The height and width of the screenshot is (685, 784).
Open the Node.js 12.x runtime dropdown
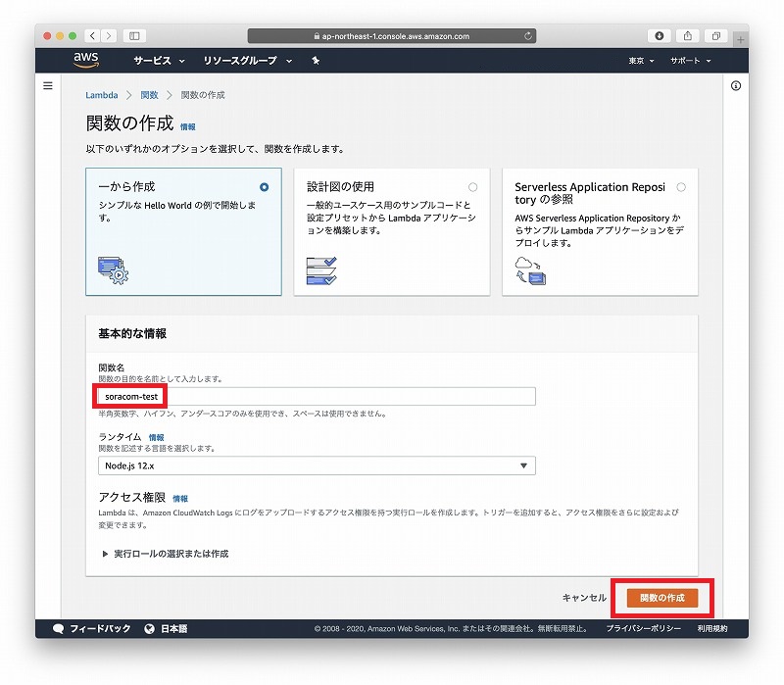pos(317,465)
